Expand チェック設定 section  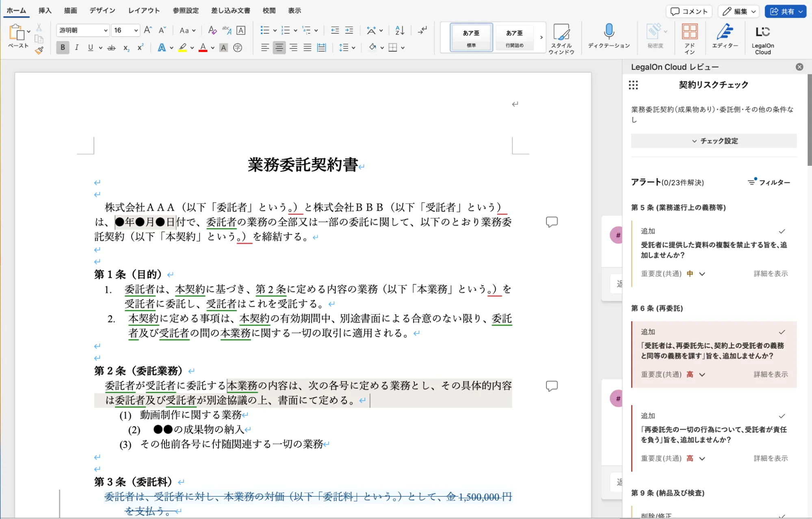714,141
